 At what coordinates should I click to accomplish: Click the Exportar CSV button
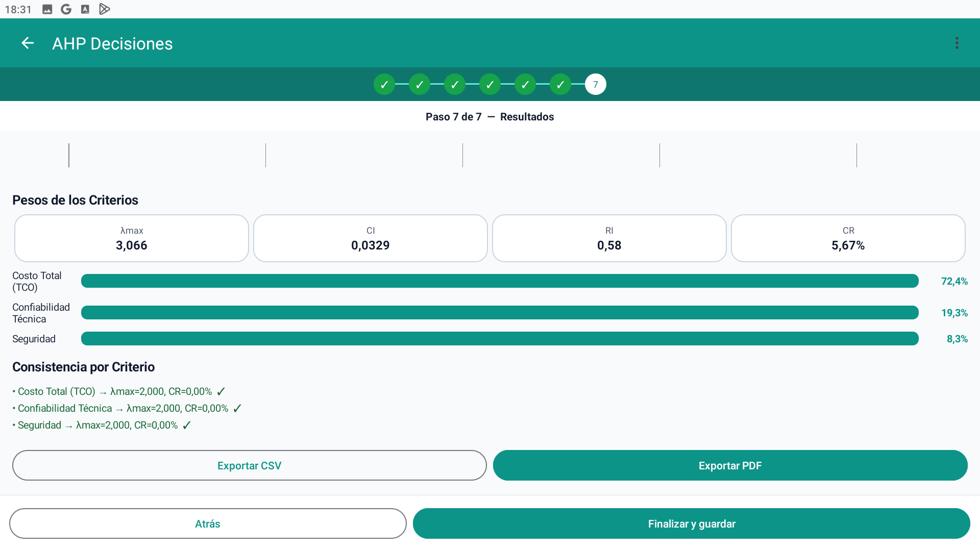coord(250,465)
